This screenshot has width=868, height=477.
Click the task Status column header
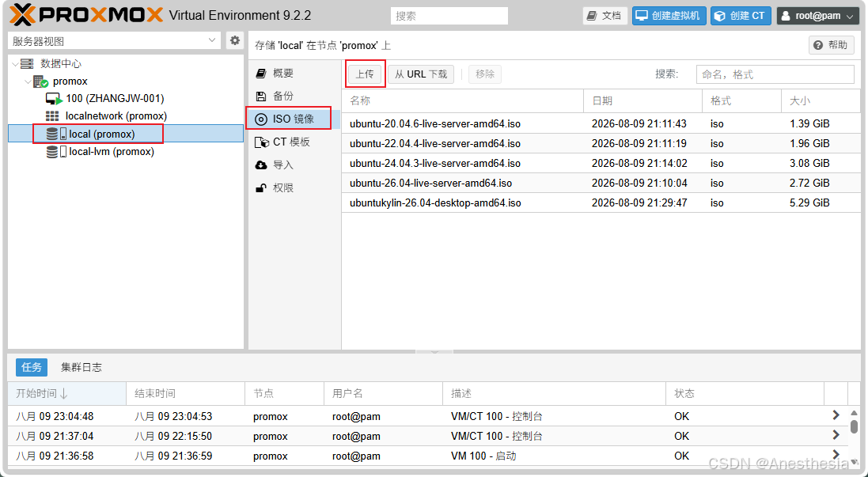(745, 393)
